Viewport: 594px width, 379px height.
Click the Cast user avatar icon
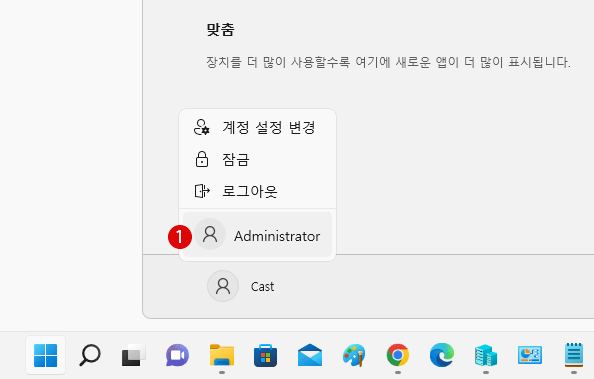(223, 286)
